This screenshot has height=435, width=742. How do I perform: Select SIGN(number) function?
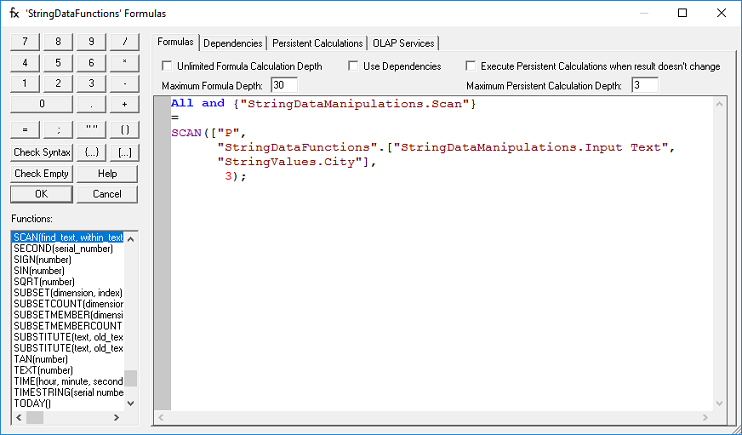click(68, 259)
